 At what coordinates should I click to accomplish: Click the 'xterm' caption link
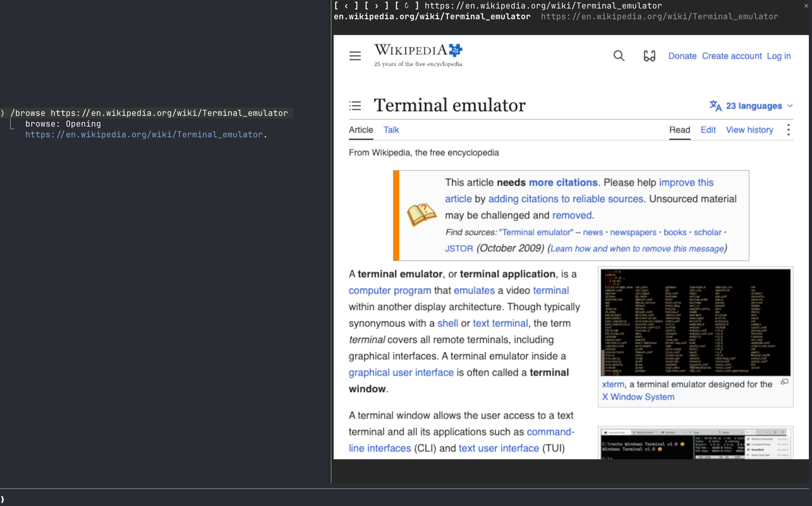pos(613,384)
